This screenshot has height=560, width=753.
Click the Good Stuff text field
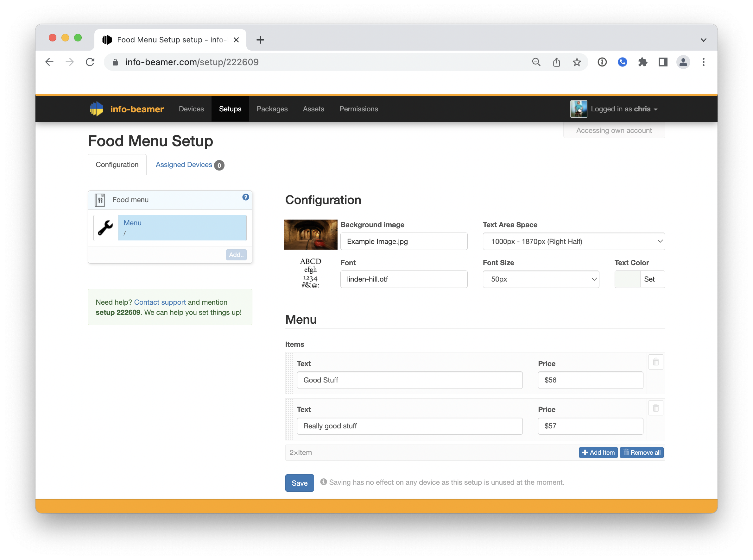(409, 380)
